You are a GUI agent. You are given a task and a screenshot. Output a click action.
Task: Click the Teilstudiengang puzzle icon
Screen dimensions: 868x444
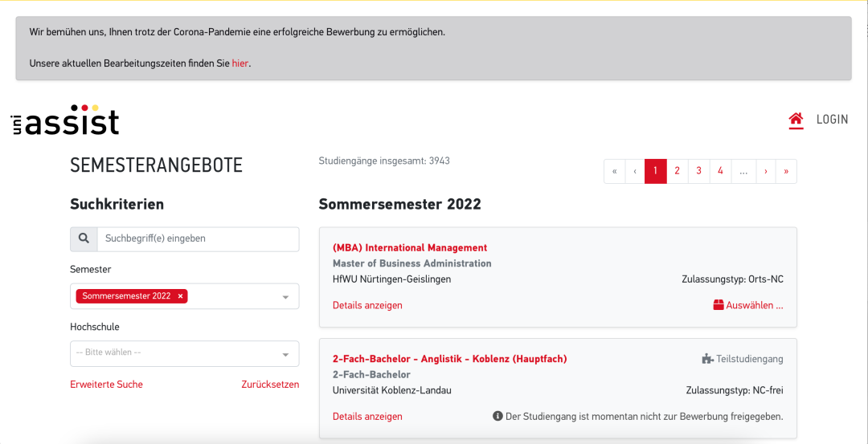point(707,359)
